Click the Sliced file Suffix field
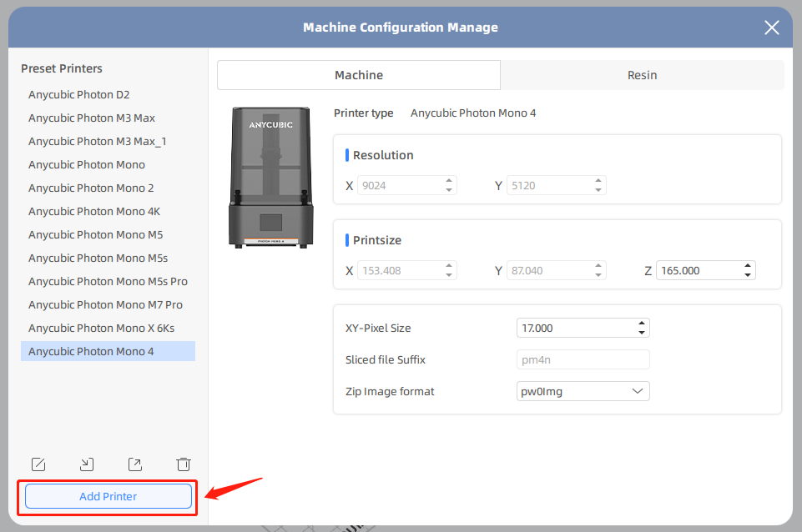 (583, 359)
